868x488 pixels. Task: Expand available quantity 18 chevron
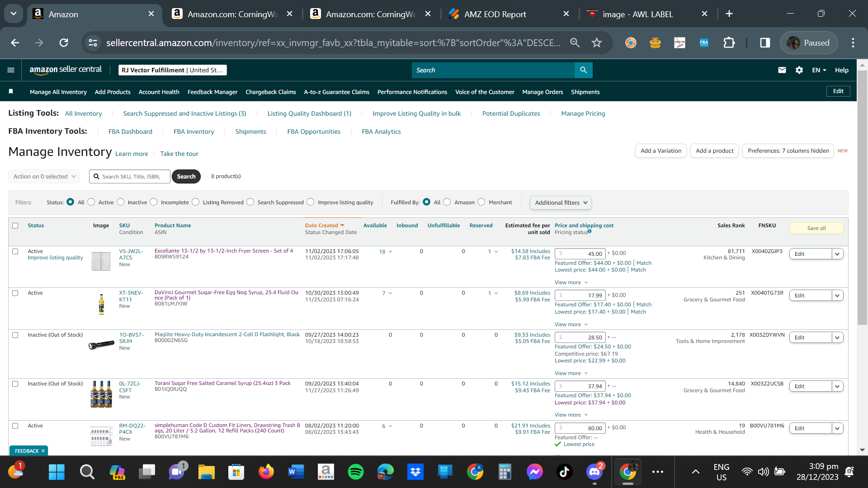point(390,252)
